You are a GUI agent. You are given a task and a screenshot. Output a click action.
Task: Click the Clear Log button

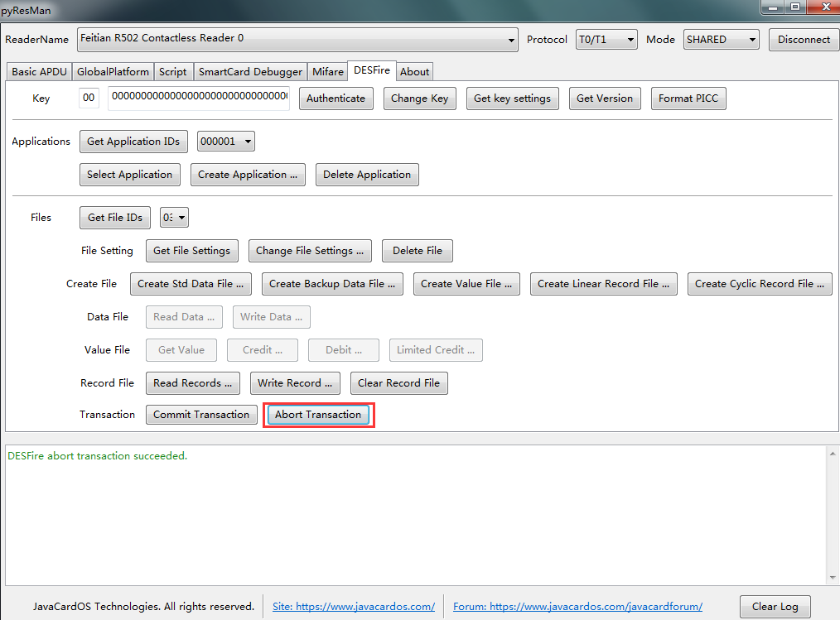point(775,607)
